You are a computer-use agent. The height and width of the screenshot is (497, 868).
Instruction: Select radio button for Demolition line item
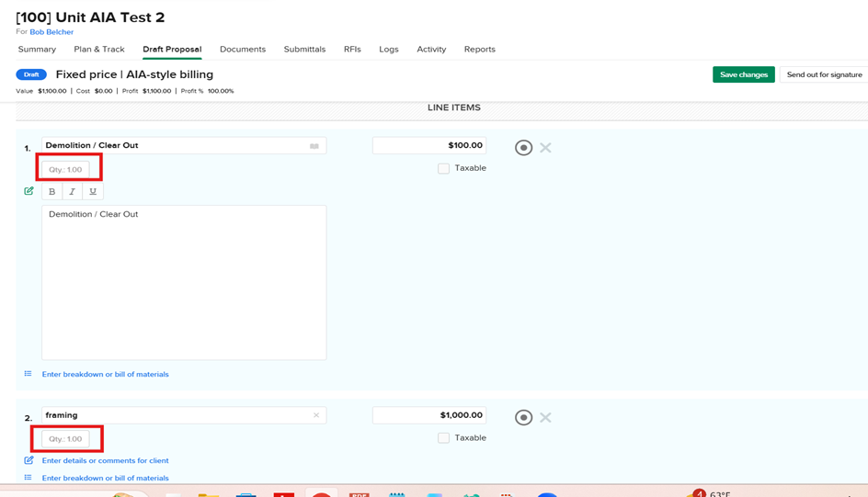pos(523,148)
